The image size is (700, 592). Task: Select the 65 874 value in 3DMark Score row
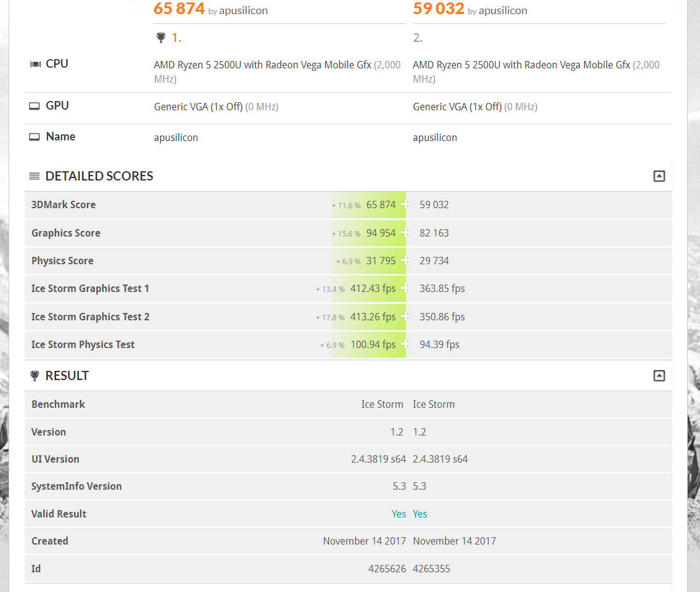point(381,205)
